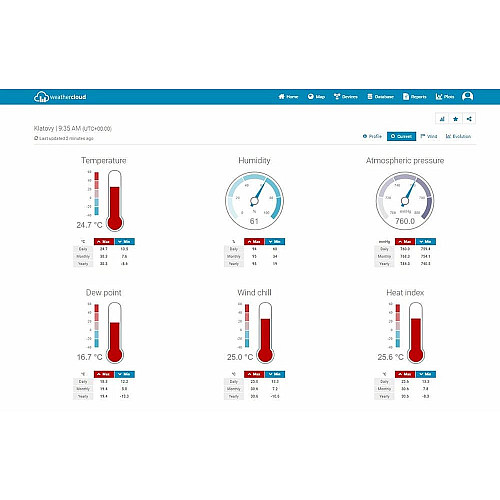Open the user account avatar icon
Image resolution: width=500 pixels, height=500 pixels.
point(467,97)
